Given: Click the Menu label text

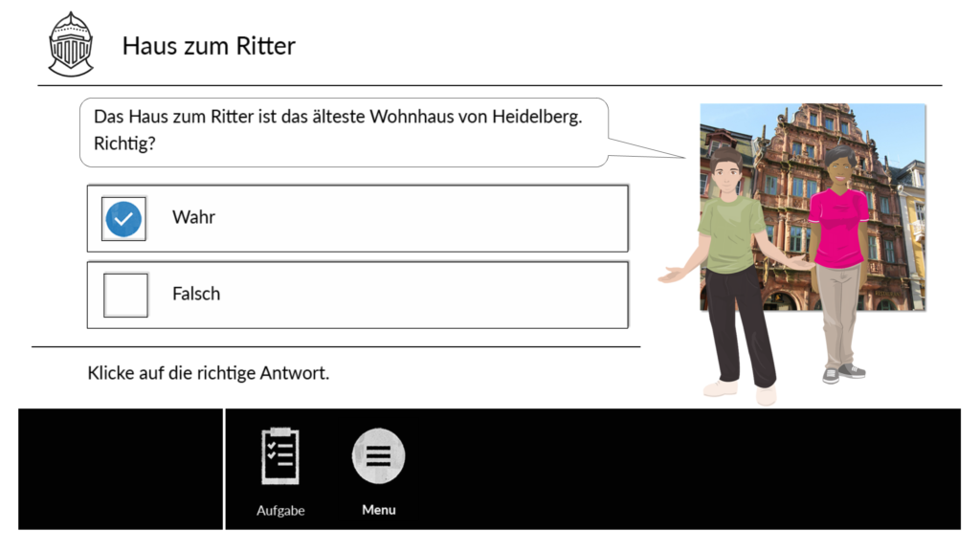Looking at the screenshot, I should [x=379, y=510].
